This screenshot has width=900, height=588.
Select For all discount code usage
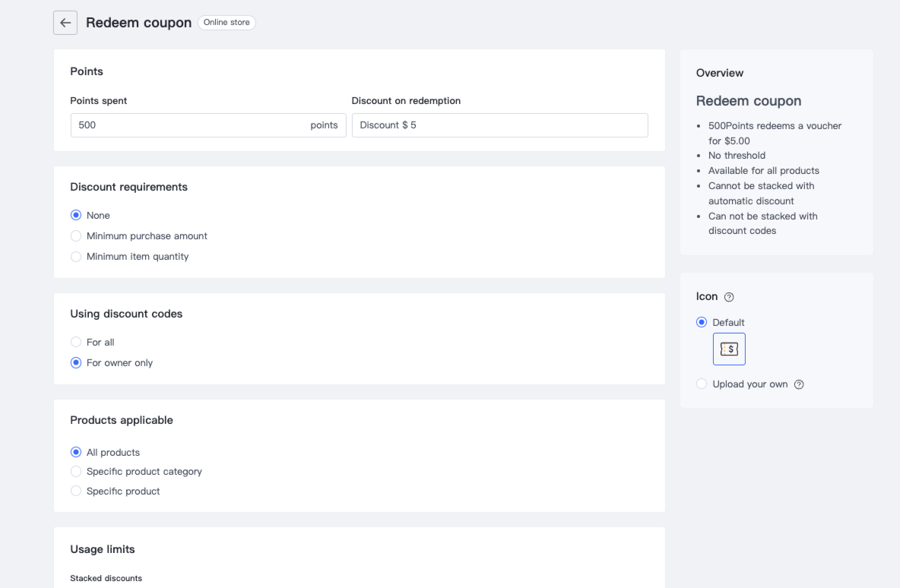tap(76, 343)
